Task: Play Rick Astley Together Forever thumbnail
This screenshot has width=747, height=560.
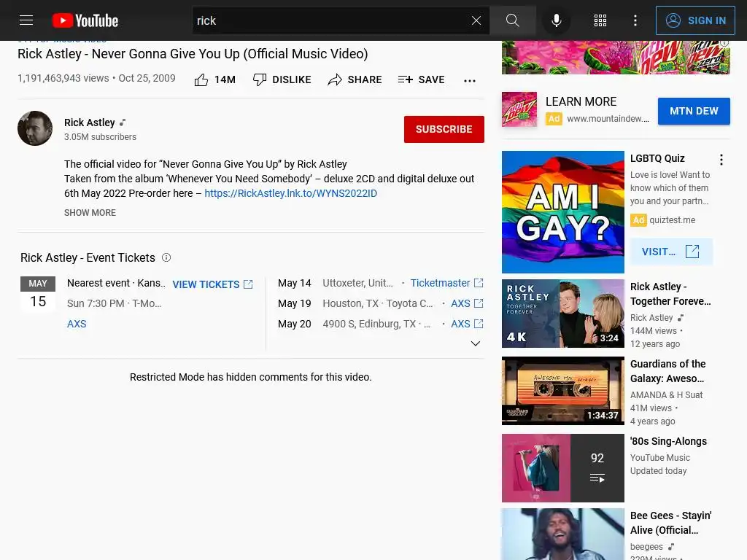Action: coord(562,314)
